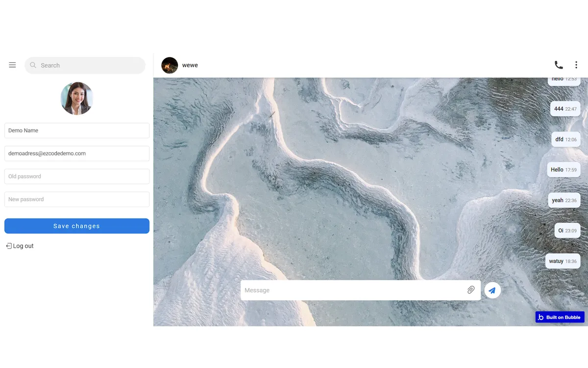Focus the Search input field
Viewport: 588px width, 368px height.
pyautogui.click(x=85, y=65)
